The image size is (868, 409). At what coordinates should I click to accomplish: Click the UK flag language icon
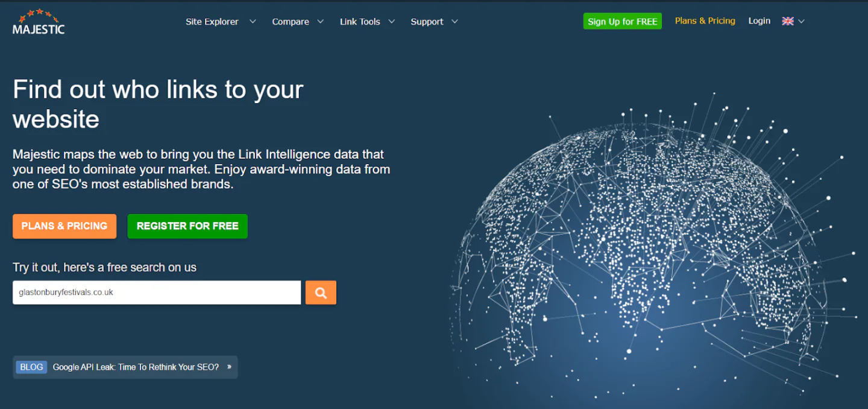pos(788,21)
